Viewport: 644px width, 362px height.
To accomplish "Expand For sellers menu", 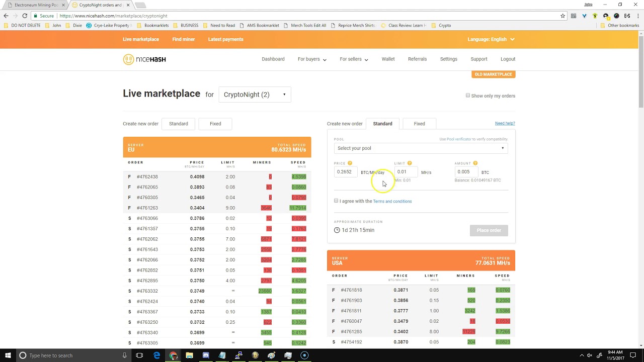I will [x=354, y=59].
